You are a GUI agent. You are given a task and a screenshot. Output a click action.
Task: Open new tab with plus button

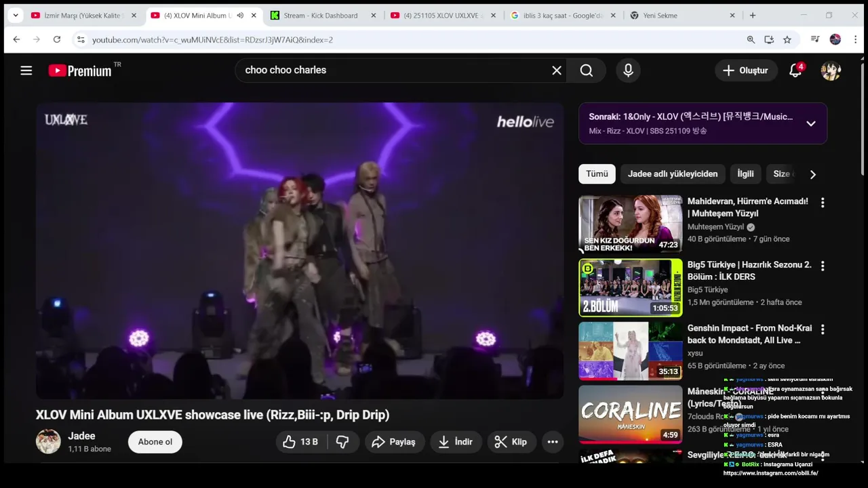[753, 15]
